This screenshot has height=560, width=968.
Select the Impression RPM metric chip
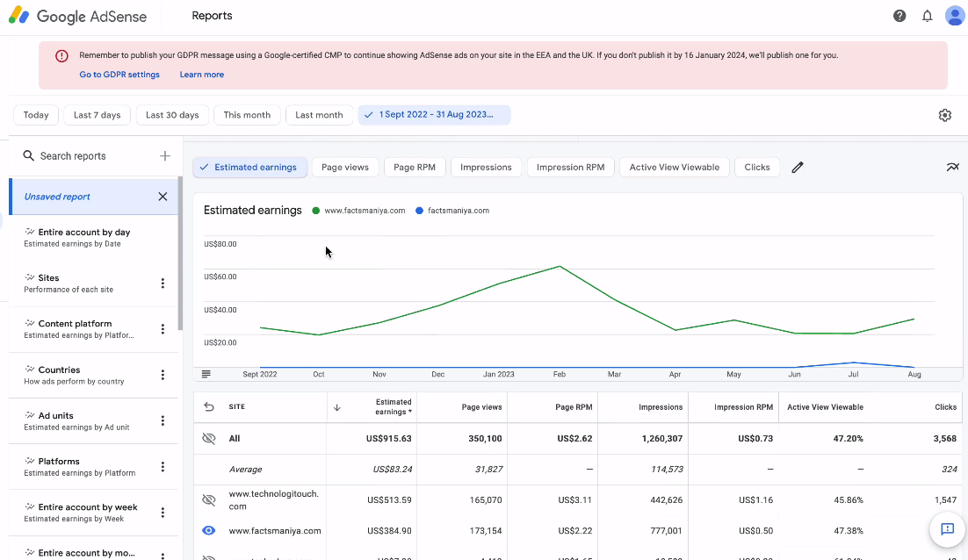click(x=570, y=167)
